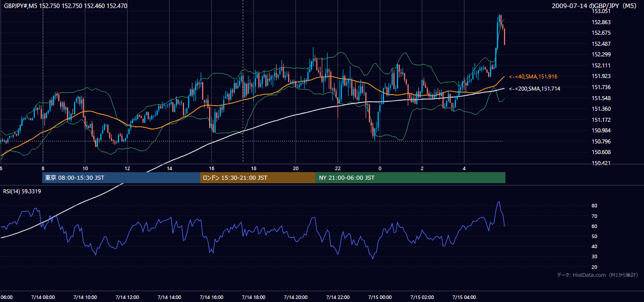This screenshot has width=644, height=302.
Task: Click the 152.675 price axis label
Action: (x=601, y=33)
